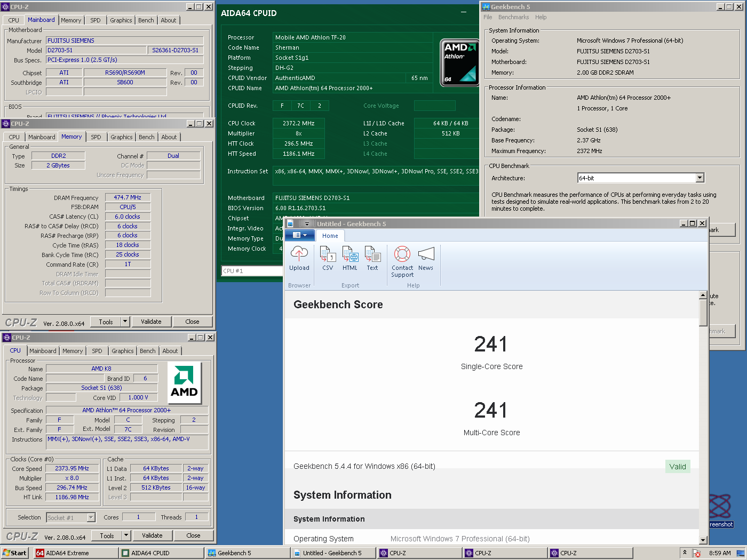Switch to Graphics tab in the CPU-Z Memory window

coord(122,137)
